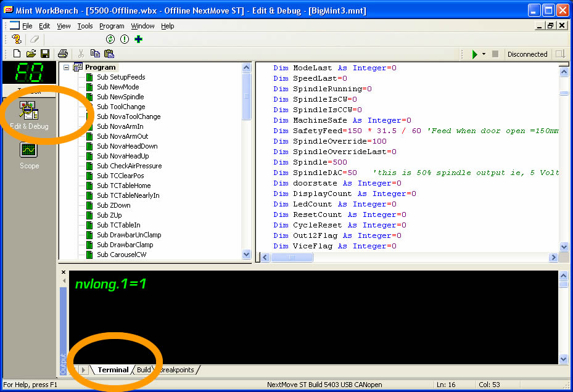Click the 'Dim Spindle=500' code line
Image resolution: width=573 pixels, height=392 pixels.
point(310,162)
